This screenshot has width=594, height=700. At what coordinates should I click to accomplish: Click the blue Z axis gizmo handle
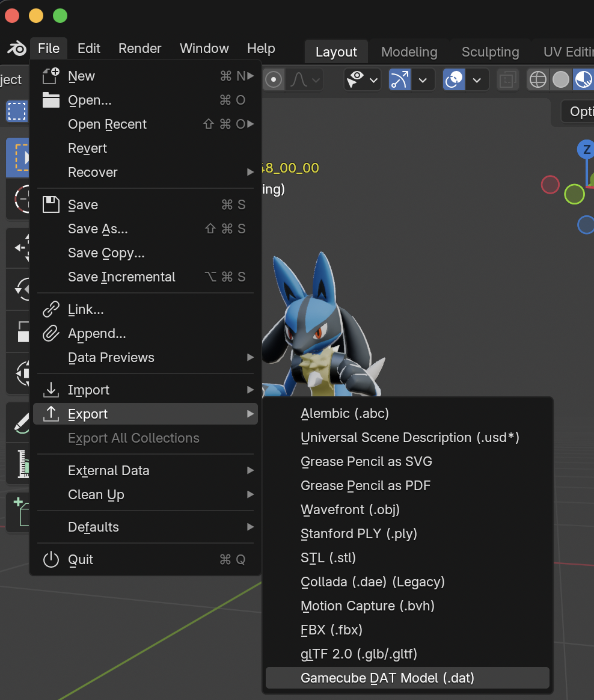586,150
